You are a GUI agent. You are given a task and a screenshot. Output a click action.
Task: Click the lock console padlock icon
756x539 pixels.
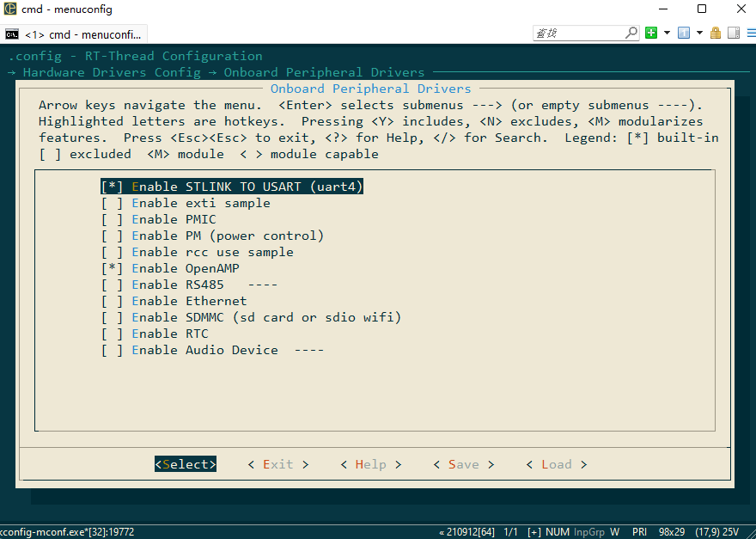point(716,34)
